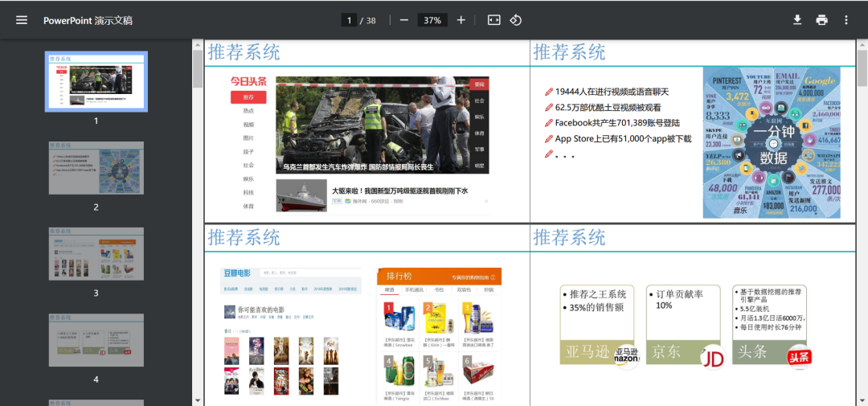Click the 每日使用时长76分钟 bullet
The image size is (868, 406).
click(771, 327)
